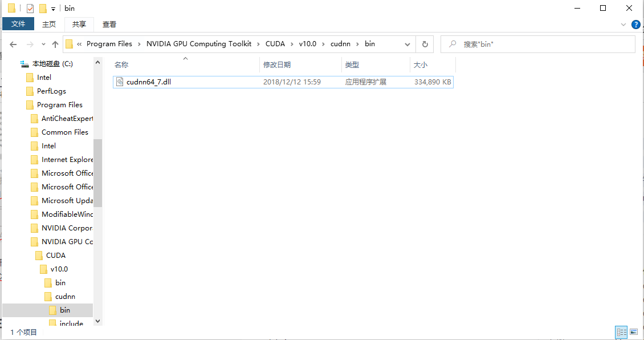
Task: Switch to the 主页 ribbon tab
Action: click(x=49, y=25)
